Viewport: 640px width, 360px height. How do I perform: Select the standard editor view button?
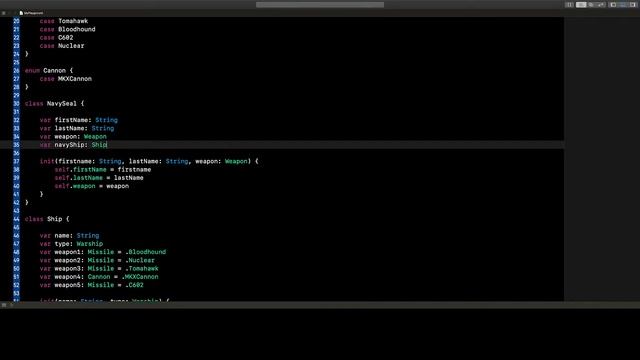581,4
